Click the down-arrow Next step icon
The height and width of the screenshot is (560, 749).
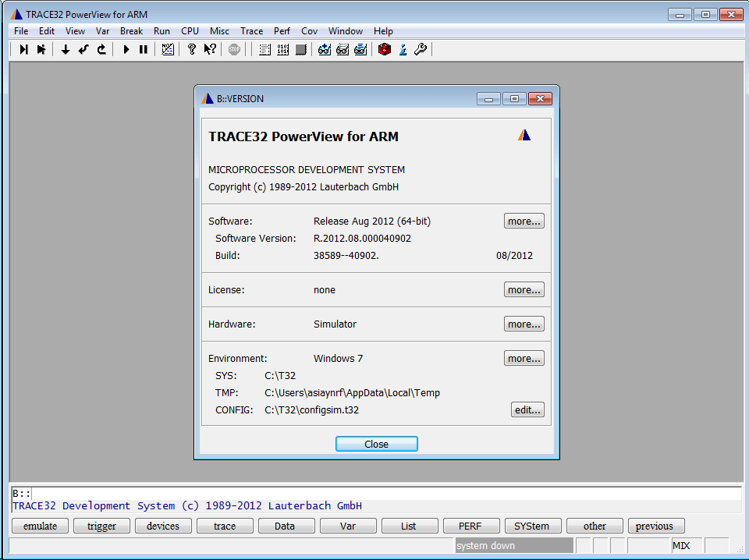(66, 49)
